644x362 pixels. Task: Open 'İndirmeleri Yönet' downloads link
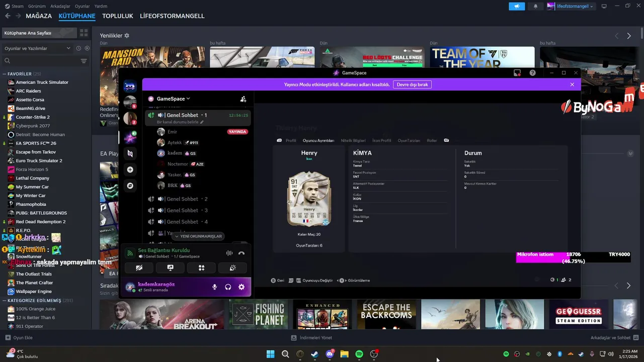(x=311, y=338)
